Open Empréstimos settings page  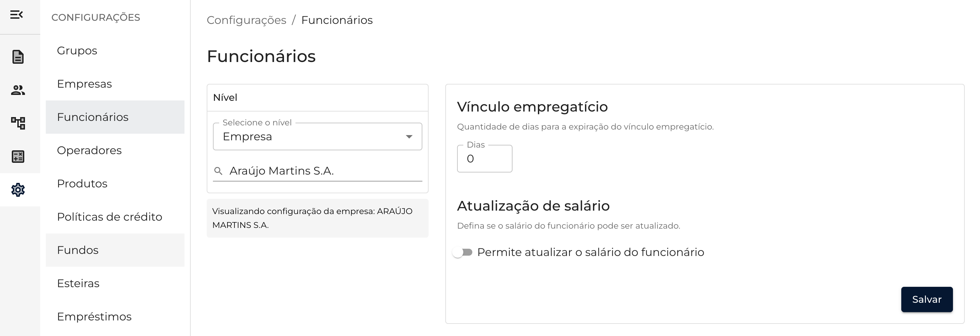click(x=94, y=317)
